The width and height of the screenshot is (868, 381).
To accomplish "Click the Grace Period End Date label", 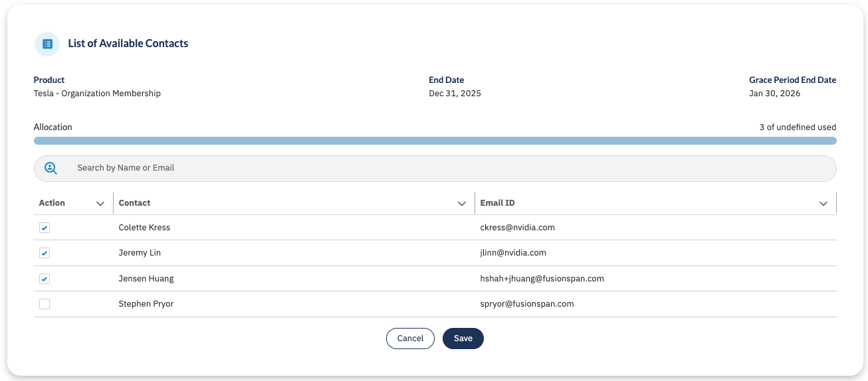I will (793, 80).
